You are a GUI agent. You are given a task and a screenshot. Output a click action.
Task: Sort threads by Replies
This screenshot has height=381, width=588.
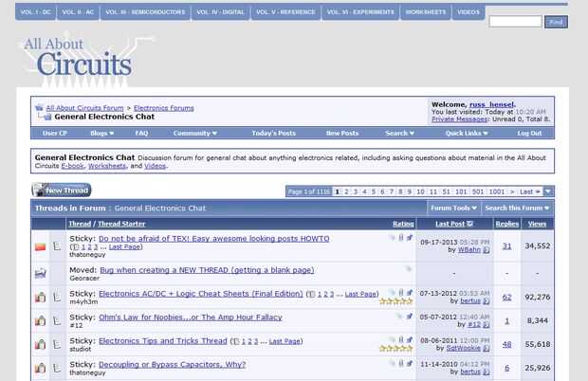click(x=507, y=224)
